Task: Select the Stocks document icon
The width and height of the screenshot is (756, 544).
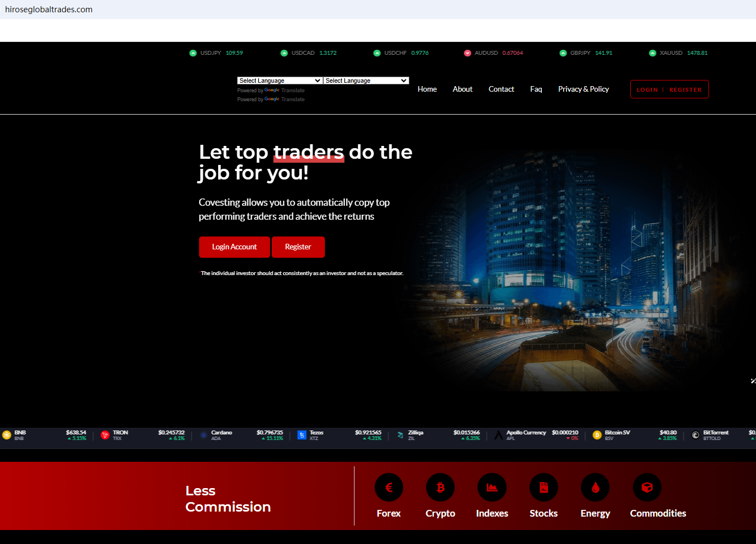Action: coord(544,488)
